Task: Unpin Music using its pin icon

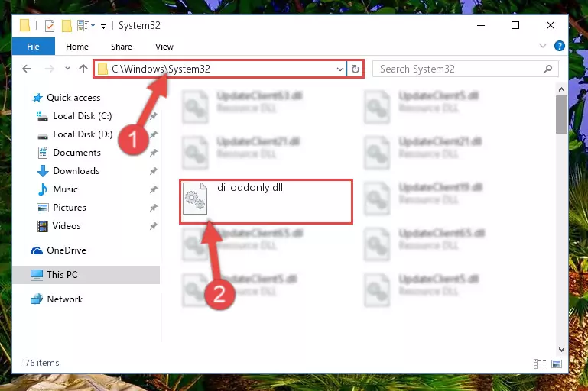Action: tap(154, 189)
